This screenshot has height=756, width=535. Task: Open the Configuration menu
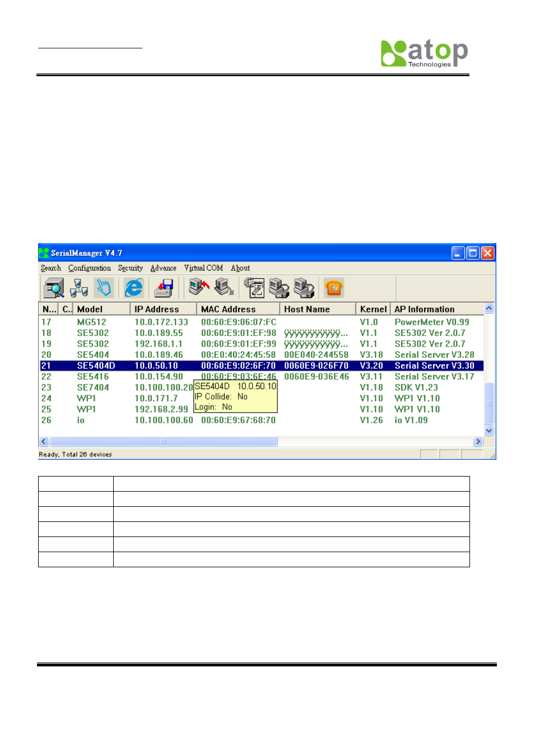[90, 268]
